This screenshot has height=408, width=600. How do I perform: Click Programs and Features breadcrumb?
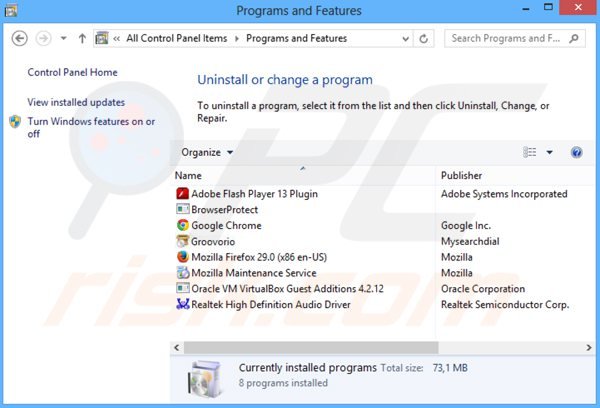pos(296,38)
